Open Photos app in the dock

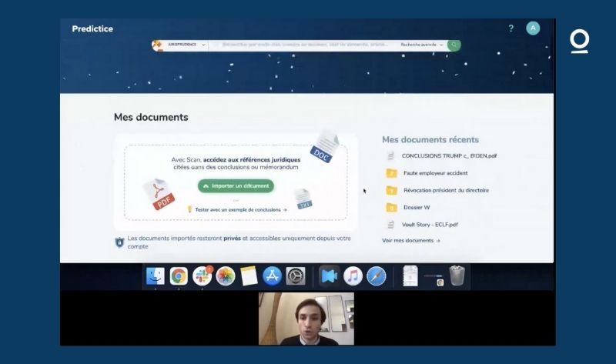[226, 276]
